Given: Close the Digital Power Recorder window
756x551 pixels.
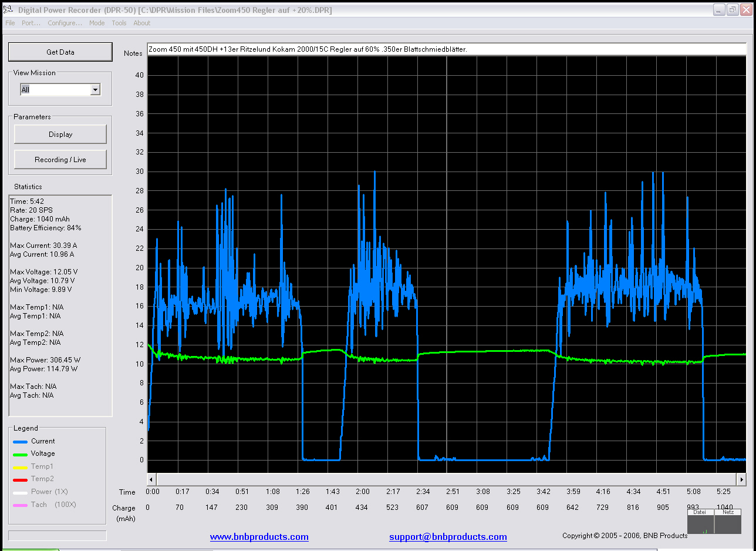Looking at the screenshot, I should (746, 10).
